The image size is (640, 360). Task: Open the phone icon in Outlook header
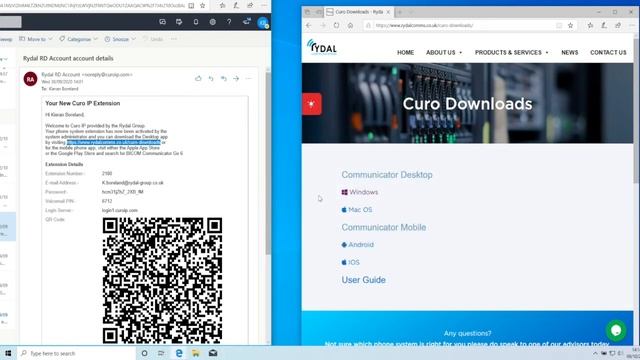click(196, 22)
